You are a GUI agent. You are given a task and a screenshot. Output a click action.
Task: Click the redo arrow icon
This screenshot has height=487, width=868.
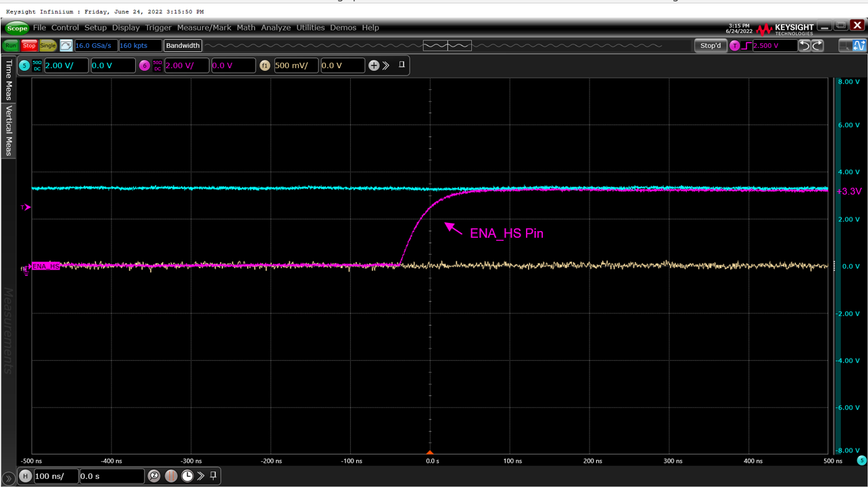click(x=817, y=45)
